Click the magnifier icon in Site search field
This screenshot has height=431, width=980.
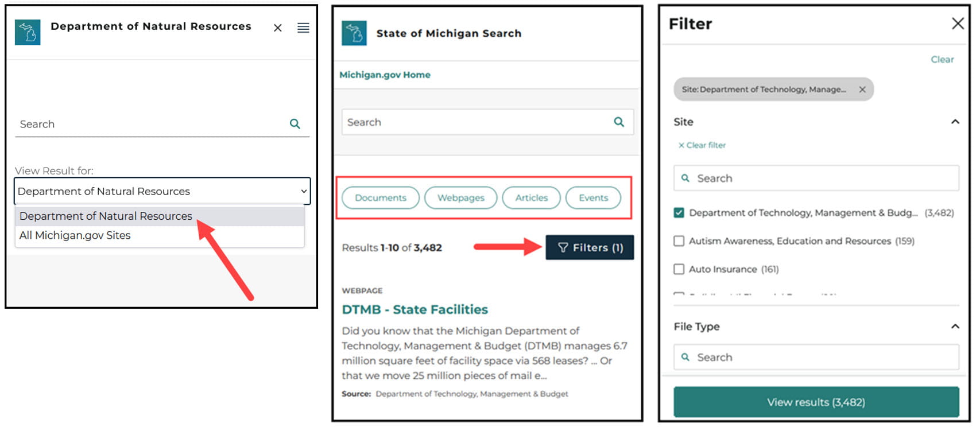tap(685, 178)
